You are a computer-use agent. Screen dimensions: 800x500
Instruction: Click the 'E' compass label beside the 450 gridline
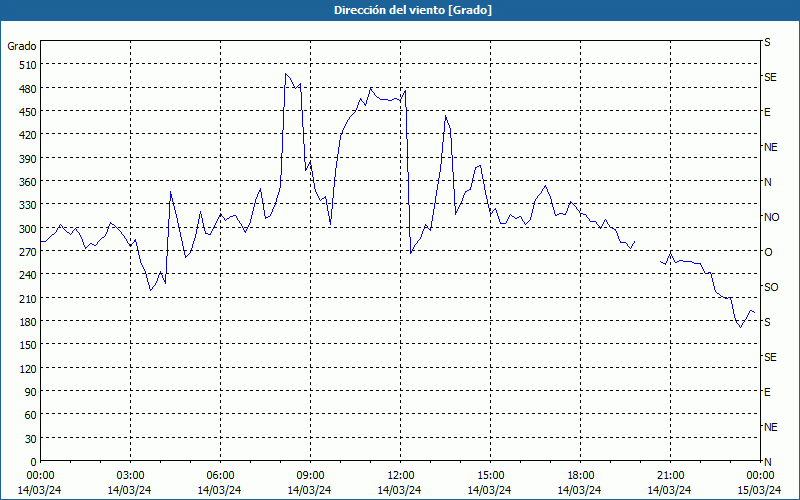coord(767,112)
